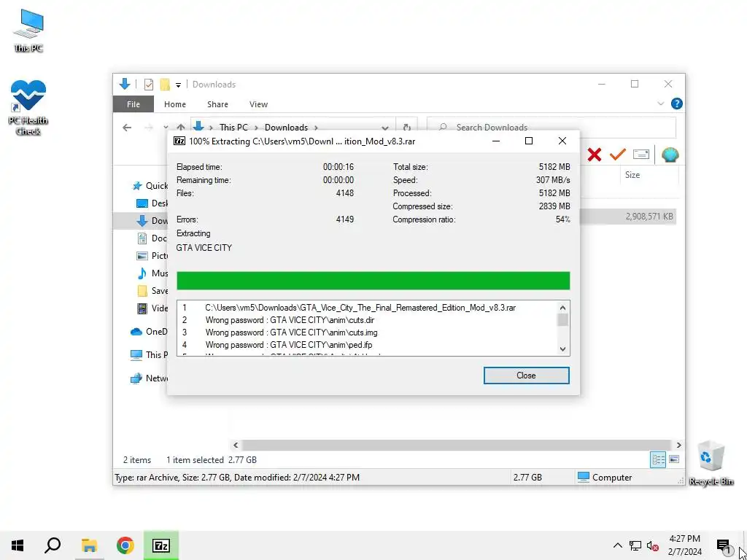Click the New folder quick access icon
This screenshot has width=747, height=560.
[165, 85]
